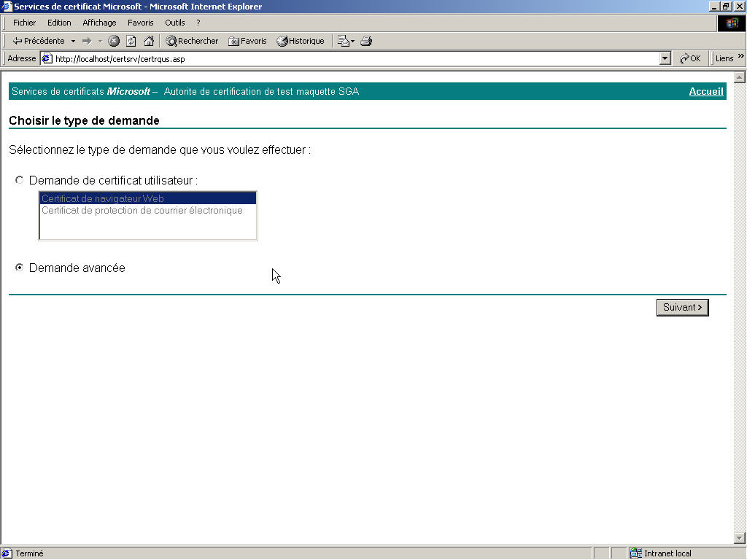The height and width of the screenshot is (560, 747).
Task: Refresh the page with the Refresh icon
Action: point(131,41)
